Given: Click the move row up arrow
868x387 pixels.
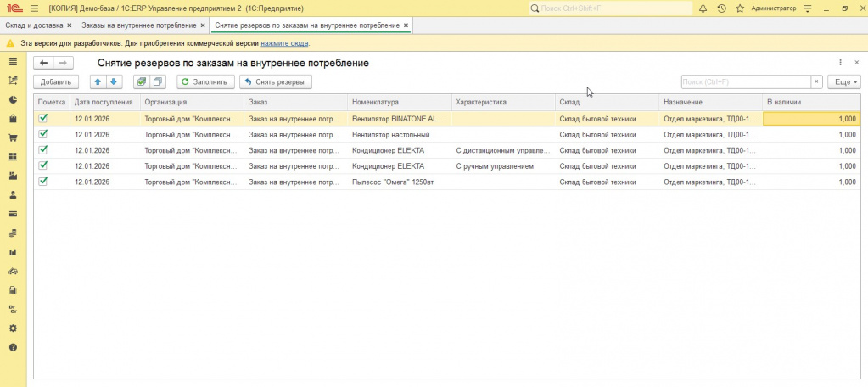Looking at the screenshot, I should 98,82.
